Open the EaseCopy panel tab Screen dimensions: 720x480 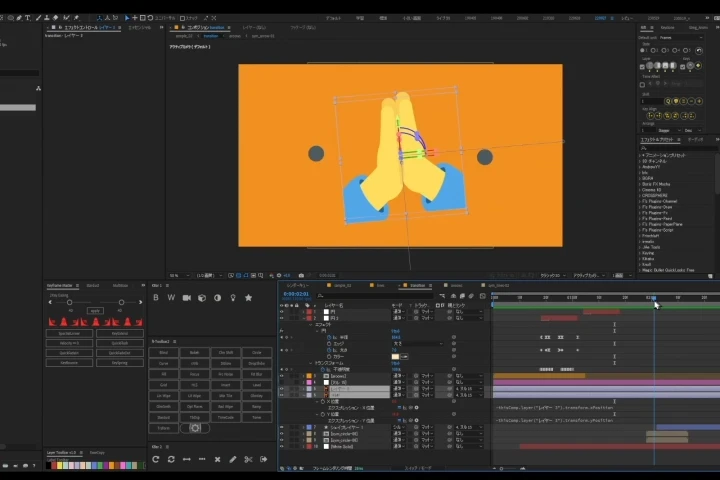pyautogui.click(x=97, y=452)
